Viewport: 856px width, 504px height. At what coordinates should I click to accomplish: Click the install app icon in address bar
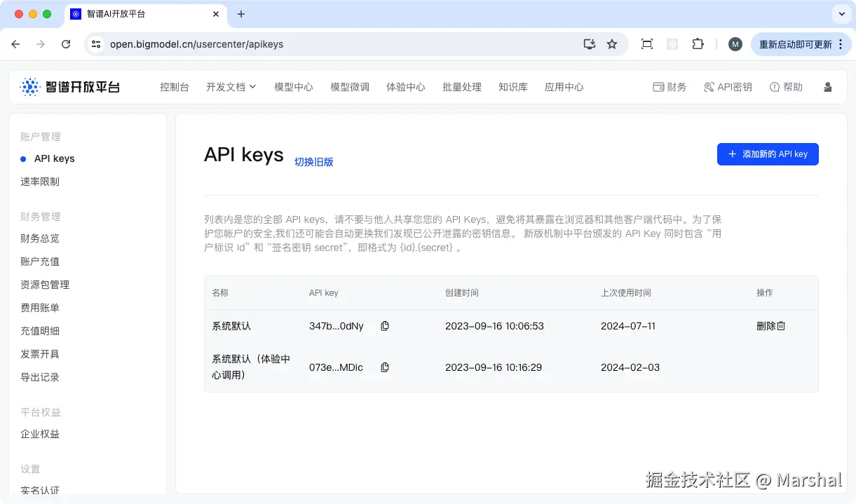click(590, 44)
